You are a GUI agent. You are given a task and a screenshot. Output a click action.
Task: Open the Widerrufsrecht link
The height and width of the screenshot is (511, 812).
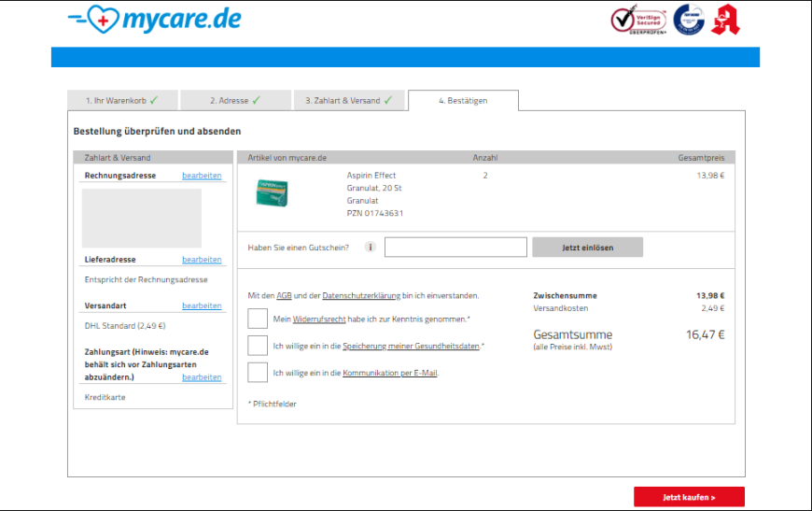pyautogui.click(x=319, y=319)
